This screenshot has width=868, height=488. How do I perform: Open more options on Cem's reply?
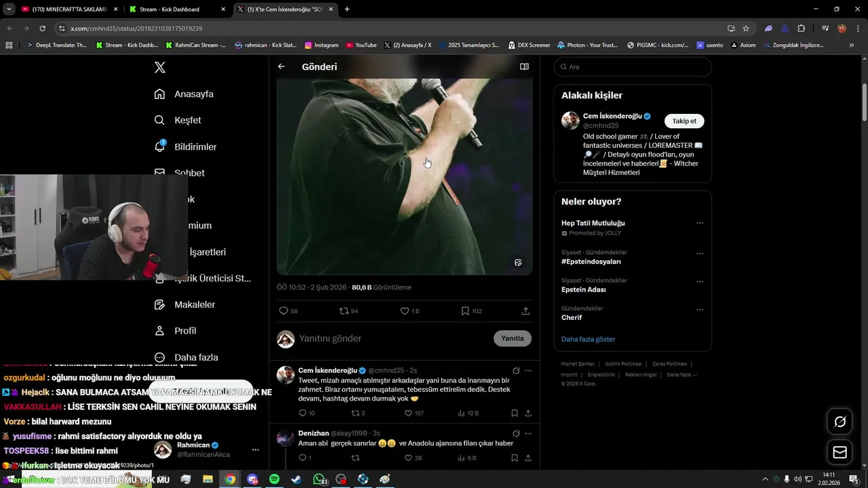pos(528,371)
